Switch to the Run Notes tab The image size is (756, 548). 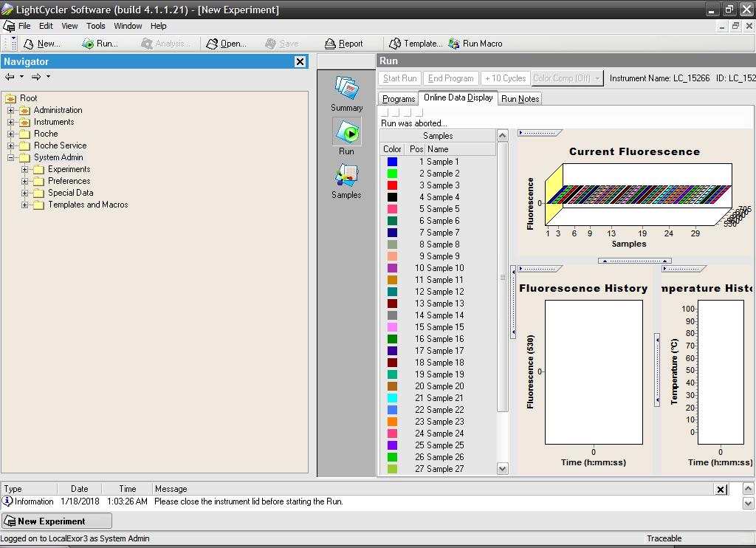click(520, 99)
